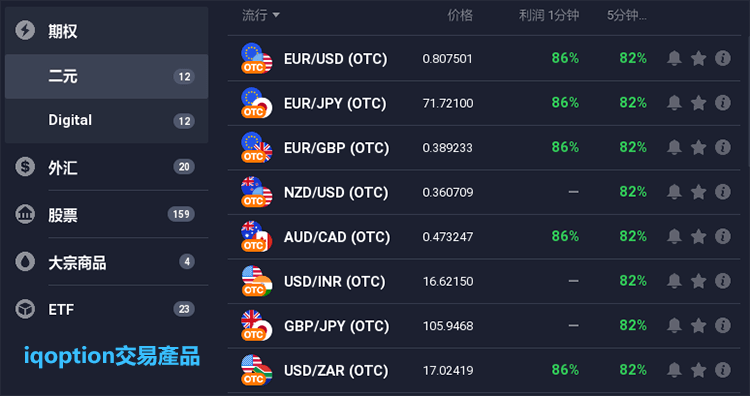Open the 大宗商品 commodities list
Image resolution: width=750 pixels, height=396 pixels.
107,262
